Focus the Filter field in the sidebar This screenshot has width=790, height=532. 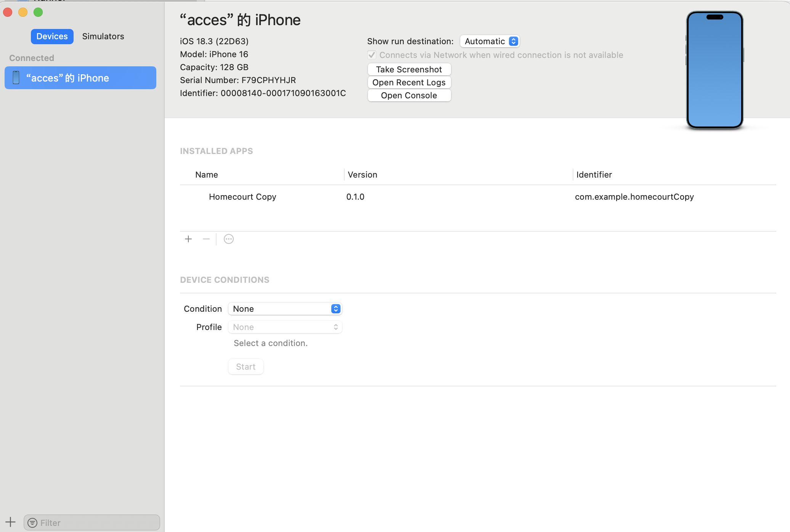coord(92,523)
